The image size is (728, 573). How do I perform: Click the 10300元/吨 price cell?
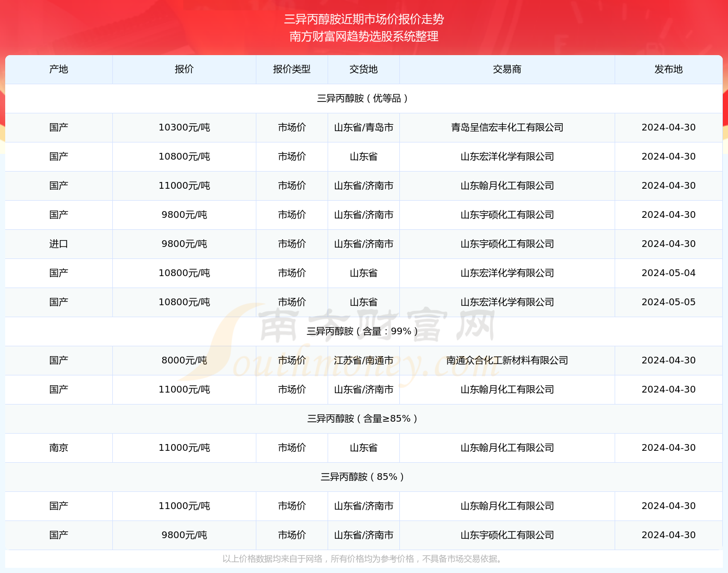pos(184,127)
